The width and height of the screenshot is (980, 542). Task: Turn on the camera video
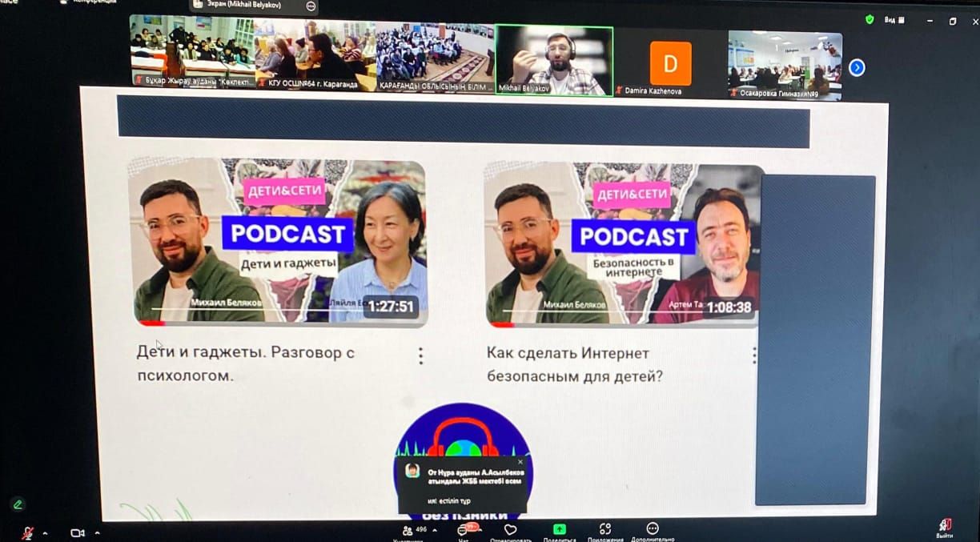[x=78, y=532]
